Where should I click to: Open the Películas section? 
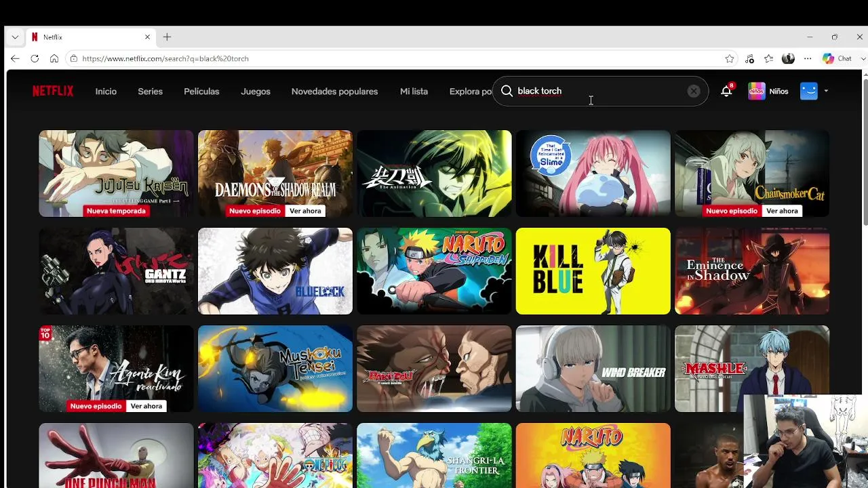[x=201, y=91]
